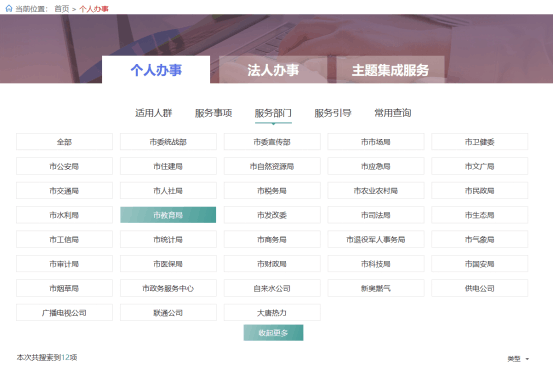The image size is (553, 372).
Task: Choose 市文广局 department
Action: [x=479, y=166]
